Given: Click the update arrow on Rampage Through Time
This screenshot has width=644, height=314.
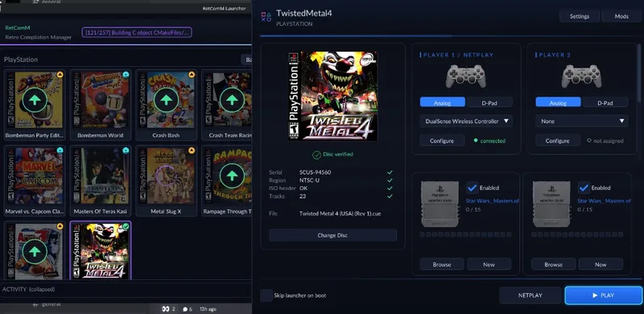Looking at the screenshot, I should tap(232, 176).
